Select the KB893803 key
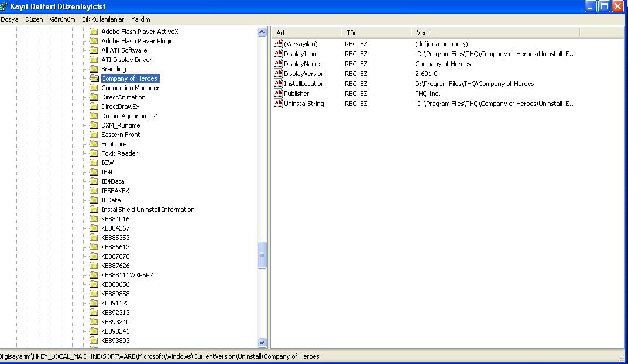This screenshot has height=364, width=628. point(115,341)
